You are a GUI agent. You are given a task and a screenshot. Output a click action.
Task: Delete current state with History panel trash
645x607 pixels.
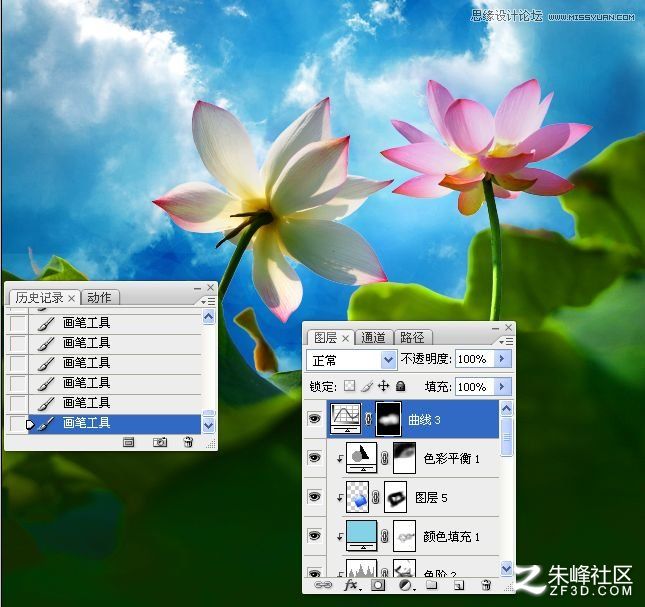pos(188,442)
